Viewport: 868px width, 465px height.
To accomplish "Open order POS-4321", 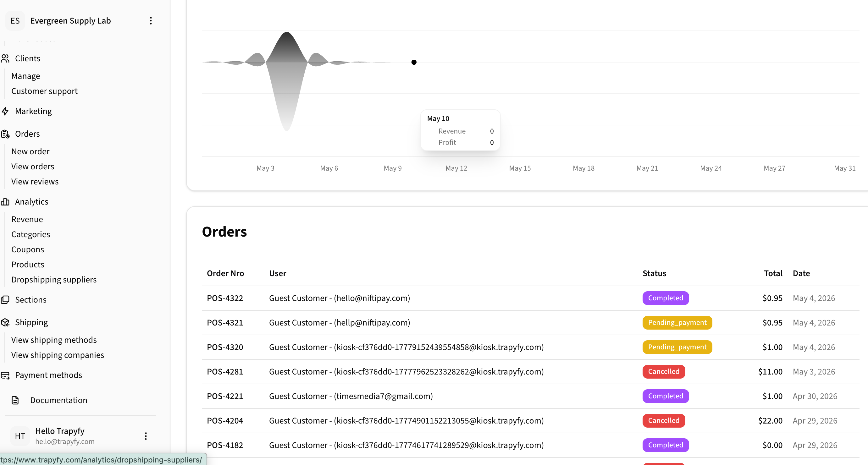I will 225,323.
